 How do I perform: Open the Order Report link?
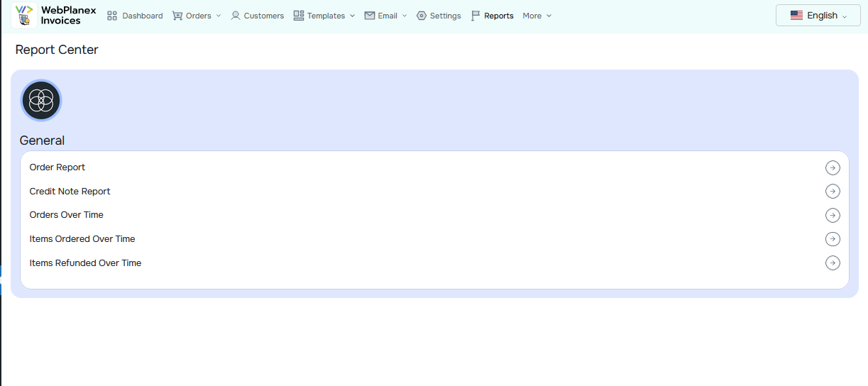(x=57, y=167)
